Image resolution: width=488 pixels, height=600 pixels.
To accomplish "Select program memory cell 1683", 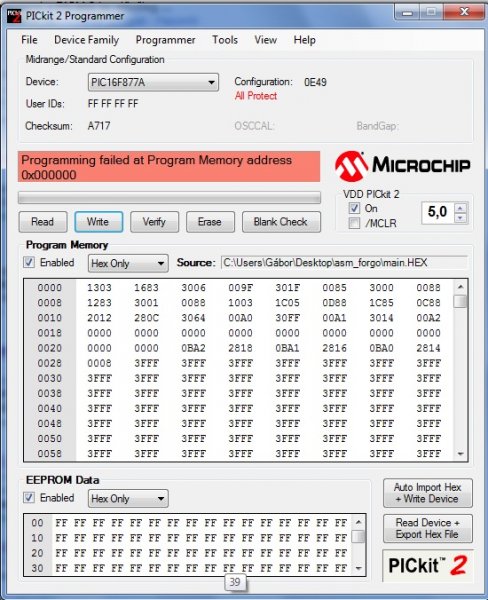I will pos(146,288).
